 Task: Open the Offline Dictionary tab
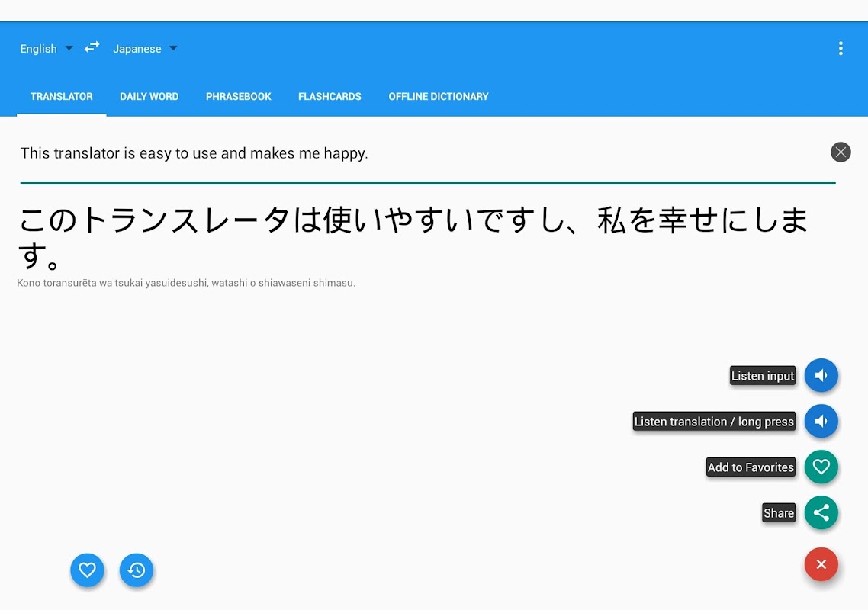point(439,96)
